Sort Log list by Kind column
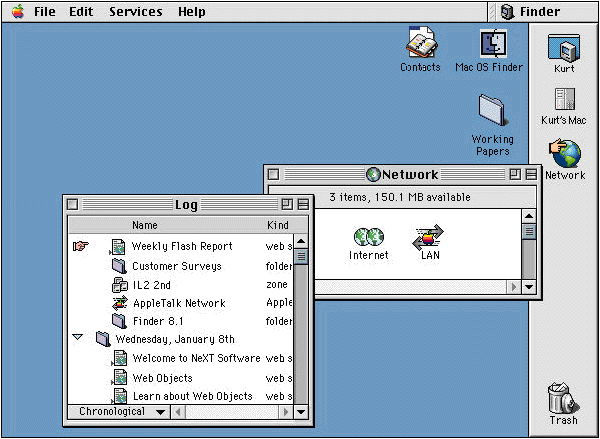Image resolution: width=600 pixels, height=439 pixels. pyautogui.click(x=278, y=225)
